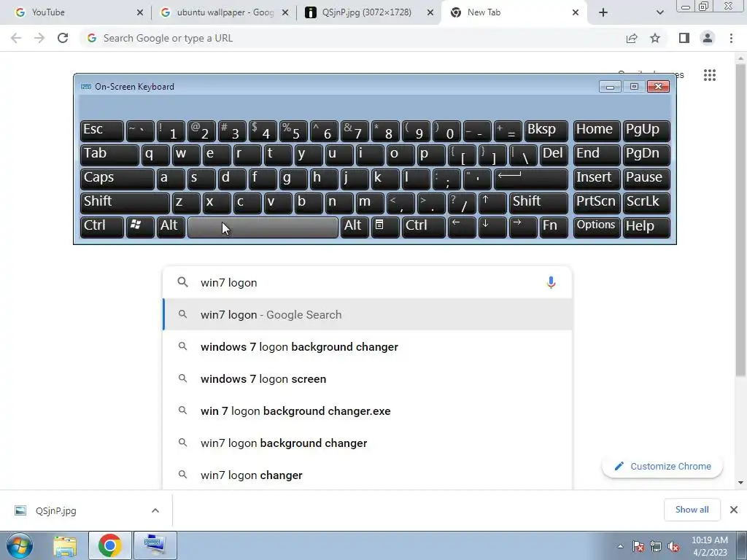
Task: Toggle the left Alt key
Action: click(171, 227)
